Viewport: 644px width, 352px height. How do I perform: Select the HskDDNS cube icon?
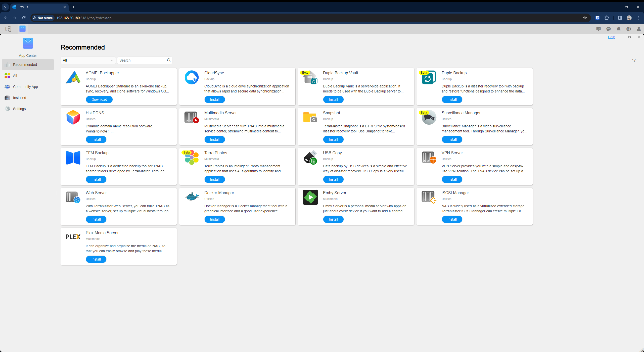click(73, 117)
